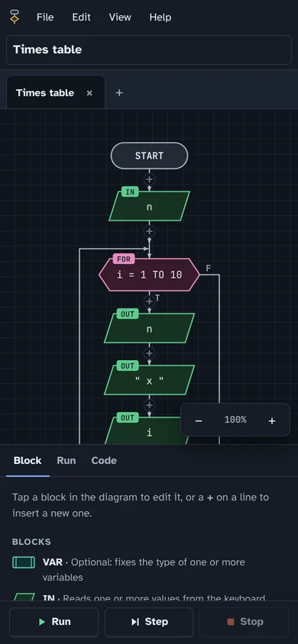298x644 pixels.
Task: Zoom in with the plus button
Action: (x=272, y=420)
